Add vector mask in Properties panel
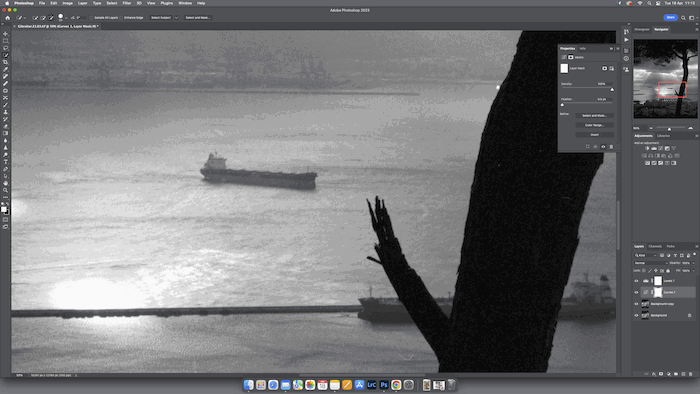Viewport: 700px width, 394px height. [x=612, y=68]
